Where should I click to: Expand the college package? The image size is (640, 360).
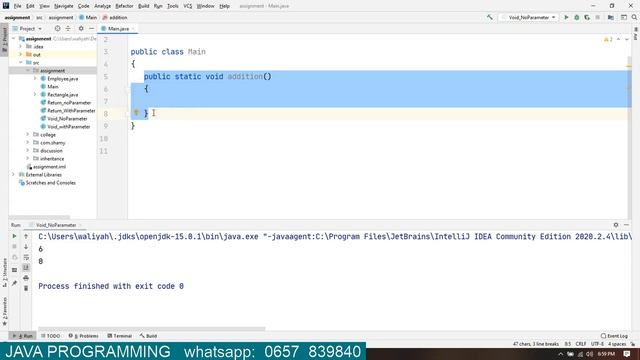28,134
